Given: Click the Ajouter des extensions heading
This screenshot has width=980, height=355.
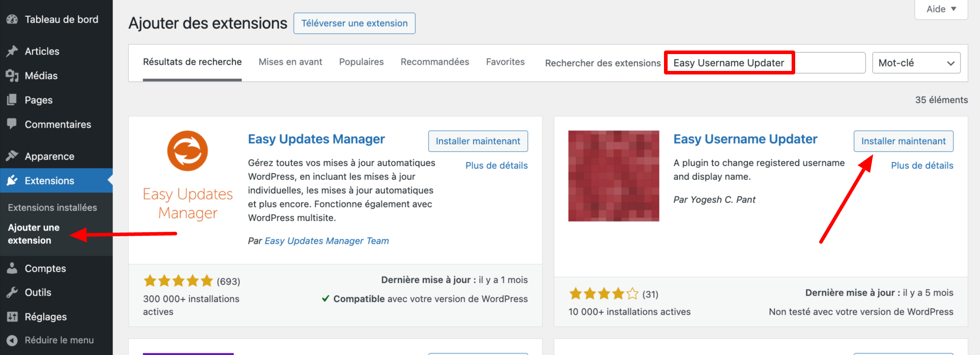Looking at the screenshot, I should [x=208, y=23].
